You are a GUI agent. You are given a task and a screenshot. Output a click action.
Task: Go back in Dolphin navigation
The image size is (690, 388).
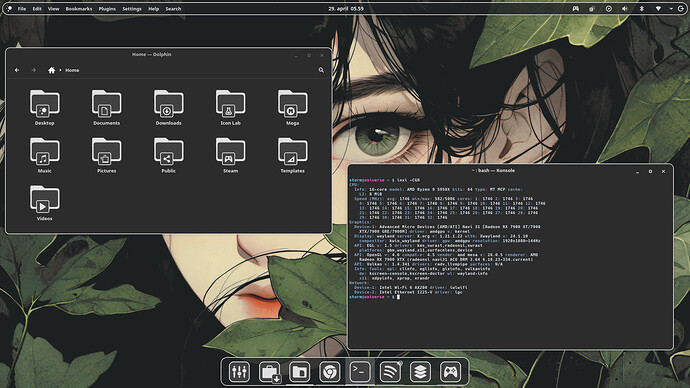pos(17,70)
